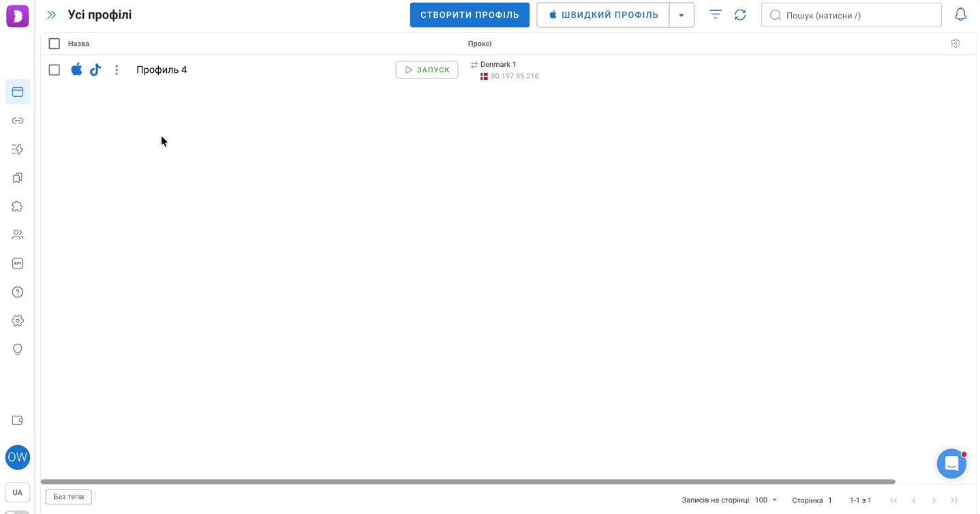Image resolution: width=980 pixels, height=514 pixels.
Task: Open the wallet billing icon
Action: (x=18, y=421)
